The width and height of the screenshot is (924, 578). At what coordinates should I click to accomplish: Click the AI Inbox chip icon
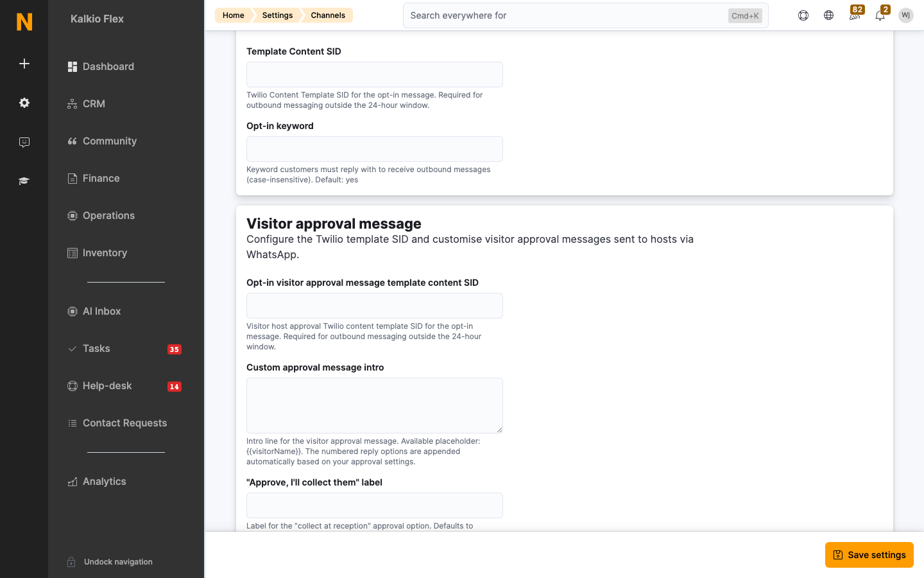pos(73,311)
